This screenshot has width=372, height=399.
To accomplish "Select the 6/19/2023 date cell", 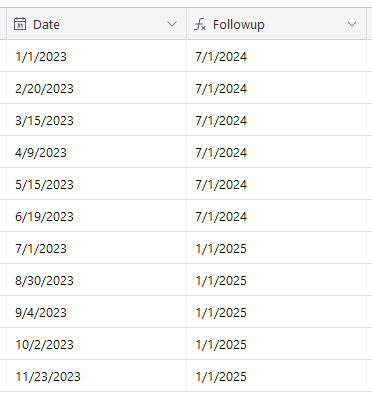I will point(96,216).
